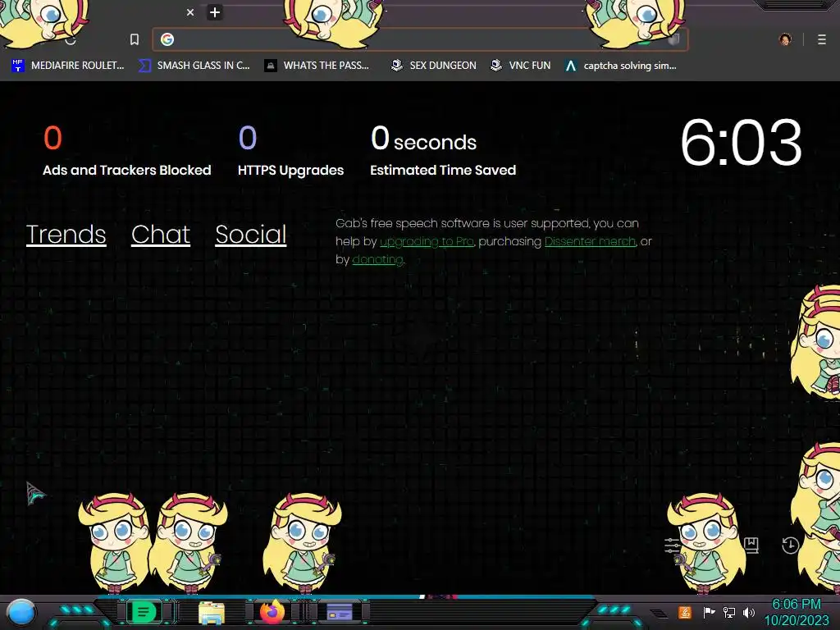This screenshot has width=840, height=630.
Task: Open the Shields icon in the address bar
Action: (673, 39)
